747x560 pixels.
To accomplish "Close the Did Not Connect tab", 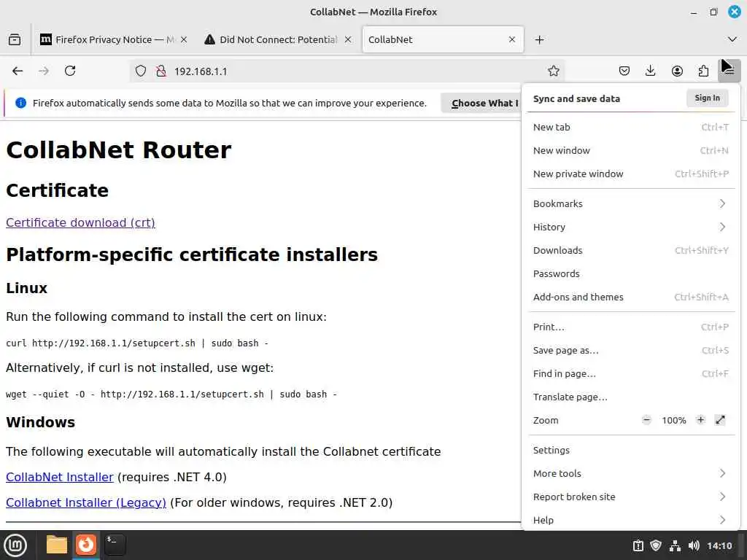I will tap(348, 39).
